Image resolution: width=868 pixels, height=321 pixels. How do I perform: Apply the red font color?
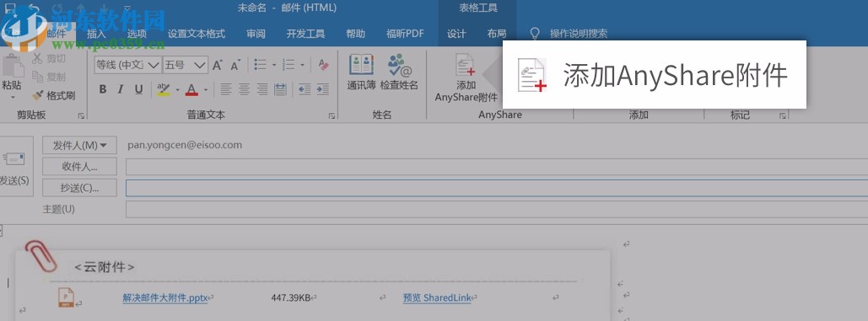191,89
